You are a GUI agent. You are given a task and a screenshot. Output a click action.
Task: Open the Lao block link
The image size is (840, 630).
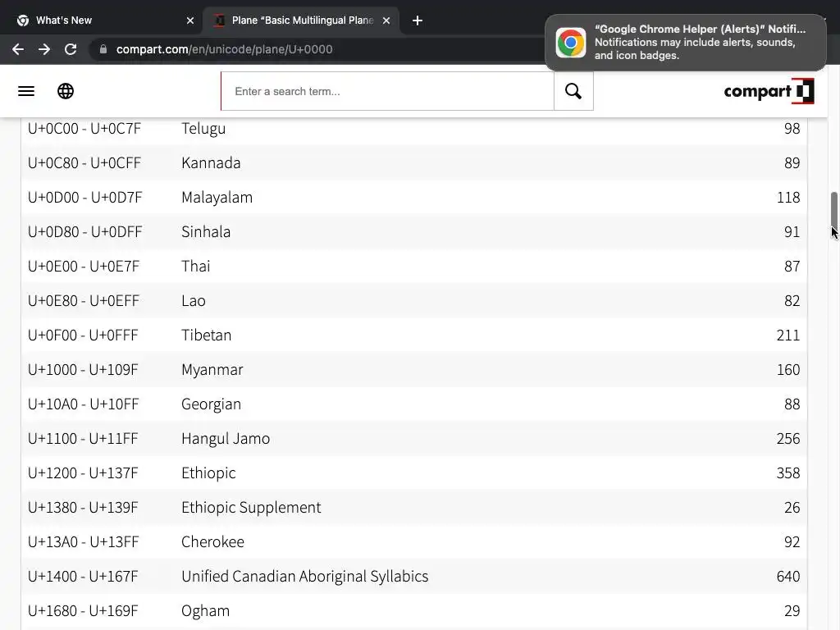(x=194, y=300)
